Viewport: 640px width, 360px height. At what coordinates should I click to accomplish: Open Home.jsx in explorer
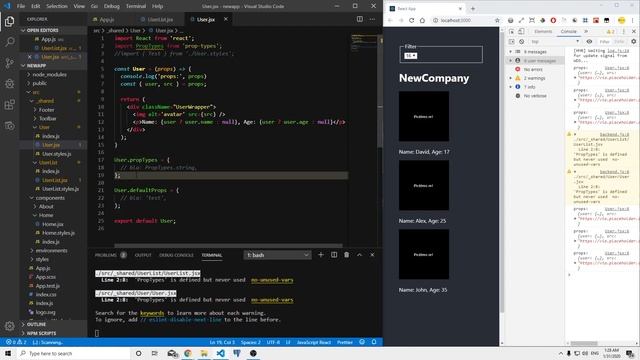tap(53, 224)
